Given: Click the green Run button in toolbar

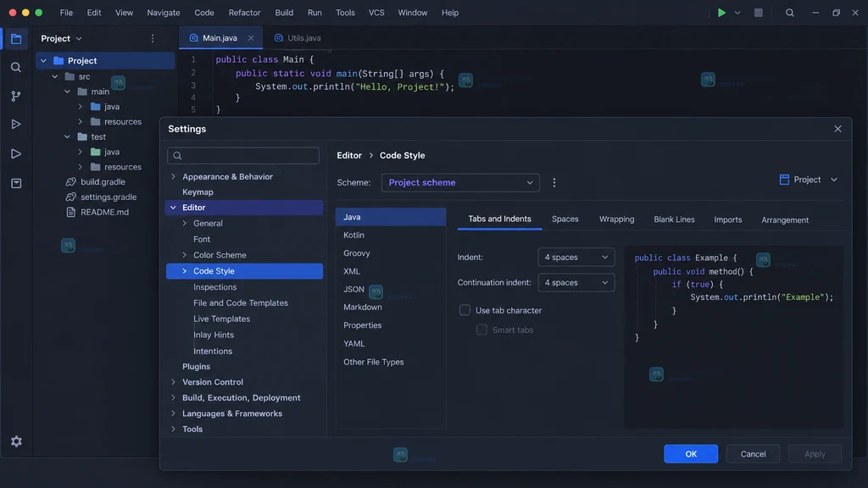Looking at the screenshot, I should point(721,12).
